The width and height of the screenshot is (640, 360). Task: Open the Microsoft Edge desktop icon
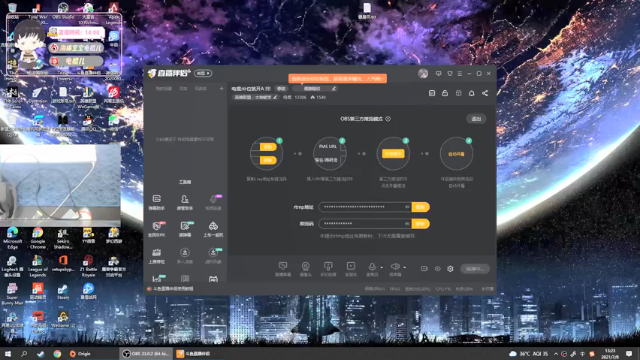pos(13,238)
